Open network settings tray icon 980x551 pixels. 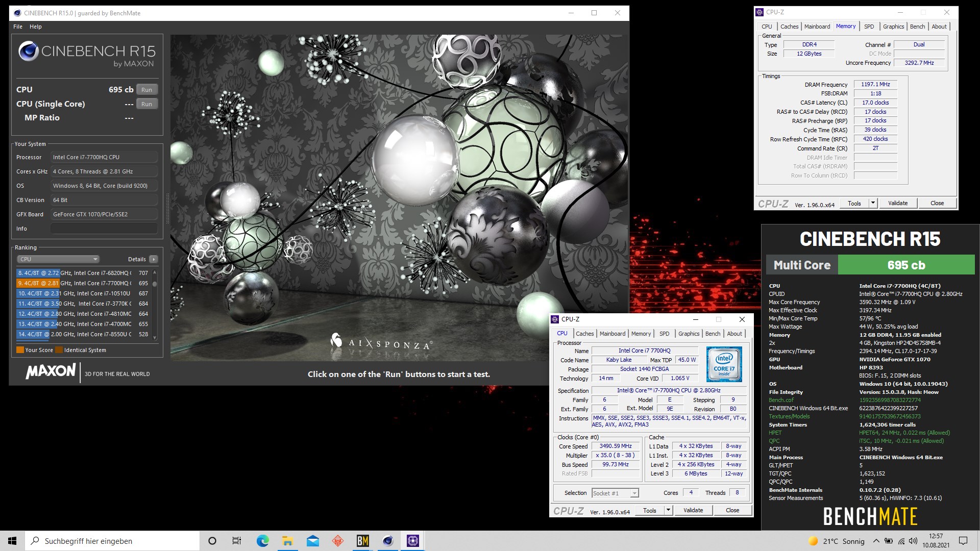pyautogui.click(x=901, y=541)
